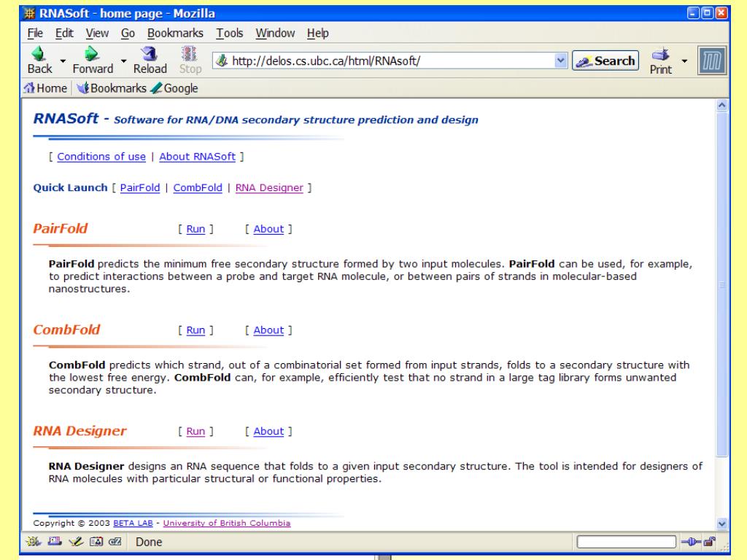Click the page icon beside URL

point(222,61)
